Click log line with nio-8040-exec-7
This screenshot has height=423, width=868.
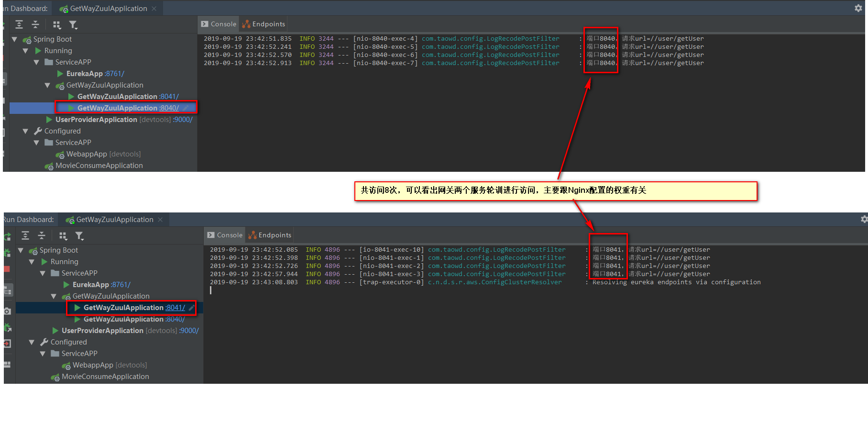tap(453, 63)
